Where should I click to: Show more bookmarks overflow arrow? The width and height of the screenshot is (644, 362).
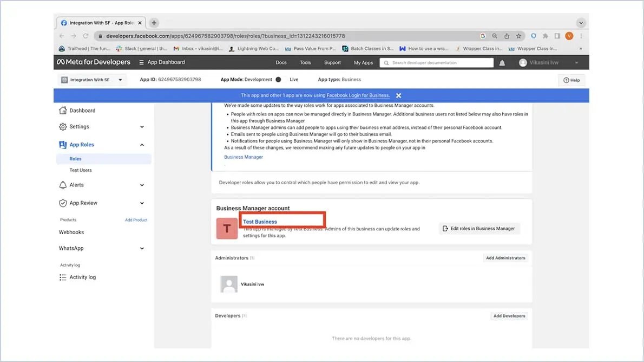(x=581, y=49)
